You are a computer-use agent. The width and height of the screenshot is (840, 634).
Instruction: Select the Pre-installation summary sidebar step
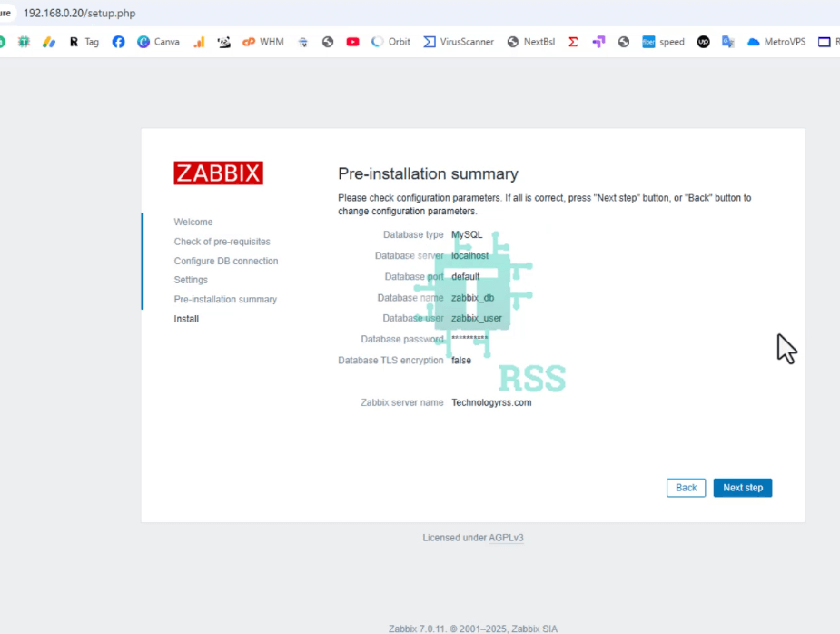pos(225,299)
